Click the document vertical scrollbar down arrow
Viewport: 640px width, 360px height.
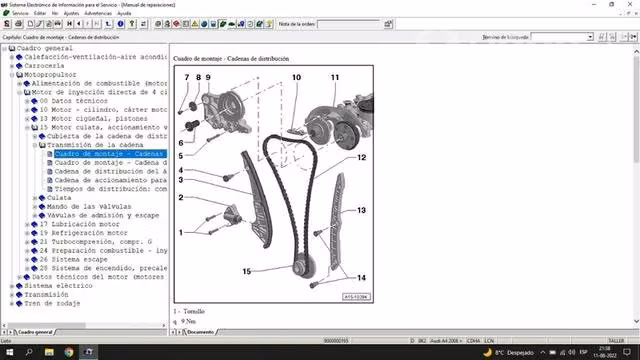coord(636,321)
